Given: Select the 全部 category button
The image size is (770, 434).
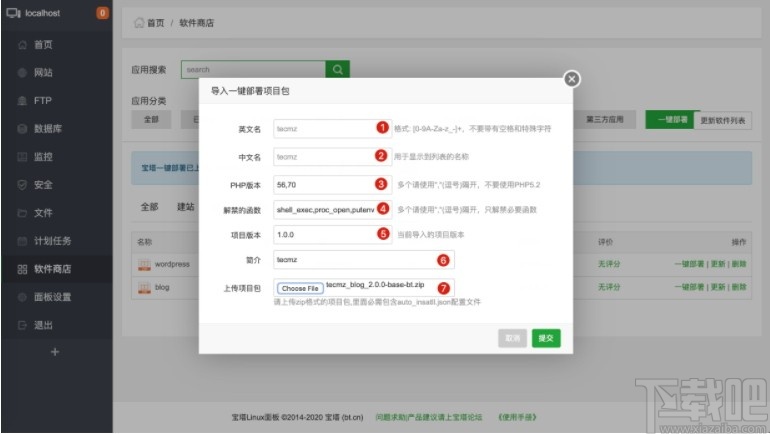Looking at the screenshot, I should point(151,119).
